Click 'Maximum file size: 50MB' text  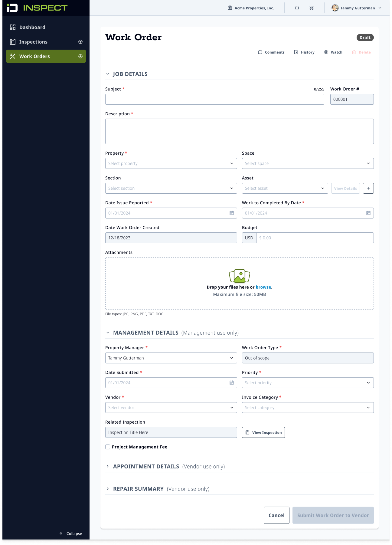(x=240, y=294)
